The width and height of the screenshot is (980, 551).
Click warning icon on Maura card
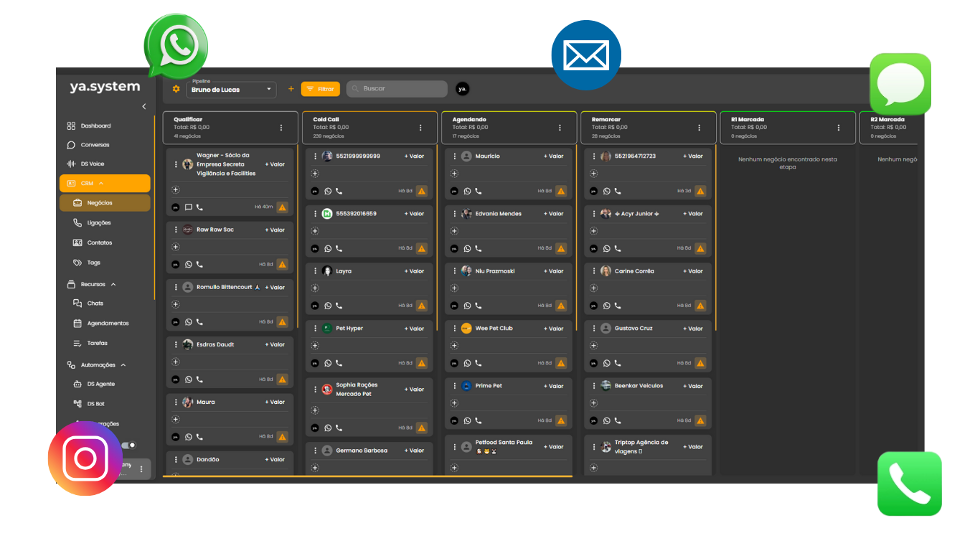282,437
